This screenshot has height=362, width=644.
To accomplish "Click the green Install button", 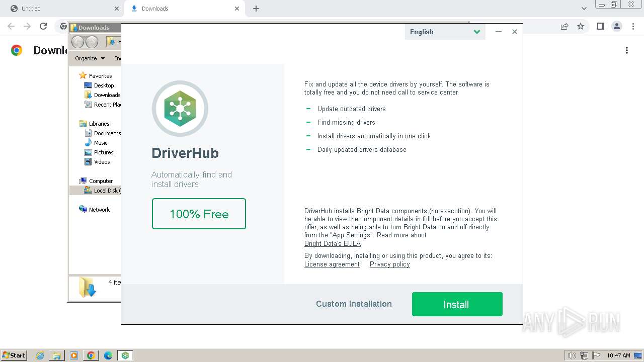I will (x=457, y=304).
